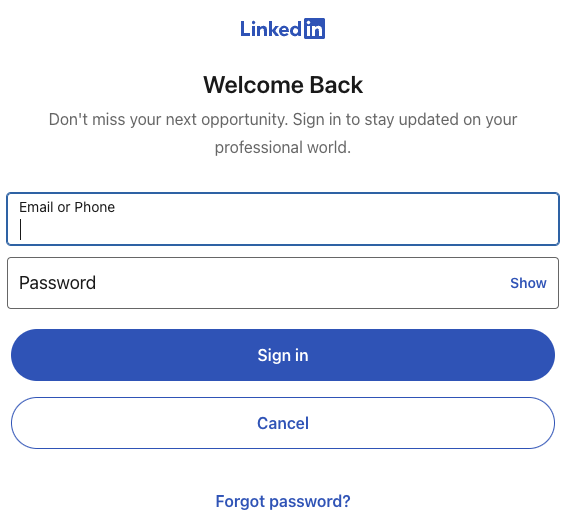
Task: Click the outlined Cancel button
Action: 283,423
